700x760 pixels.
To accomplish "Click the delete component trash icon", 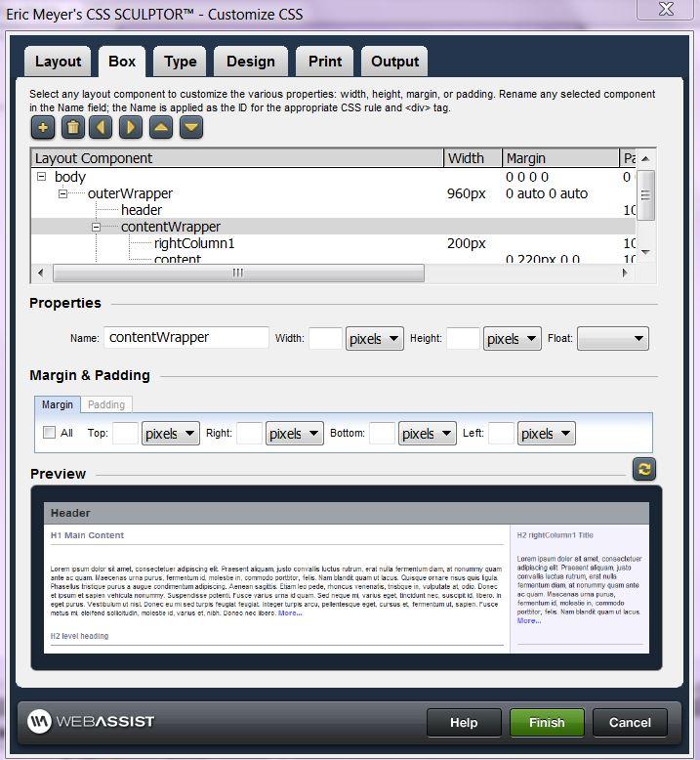I will tap(73, 127).
